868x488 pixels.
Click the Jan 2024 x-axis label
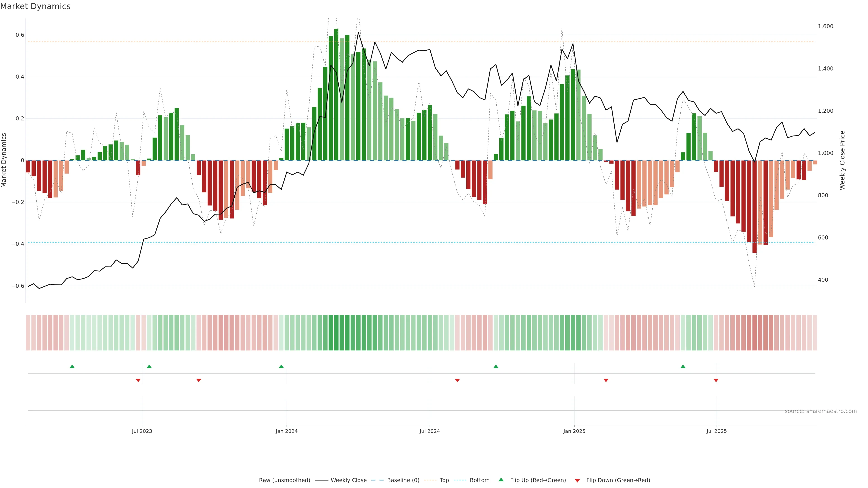pyautogui.click(x=286, y=432)
